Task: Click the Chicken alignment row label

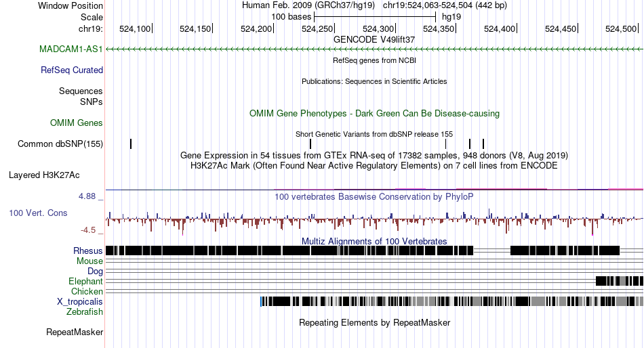Action: (87, 291)
